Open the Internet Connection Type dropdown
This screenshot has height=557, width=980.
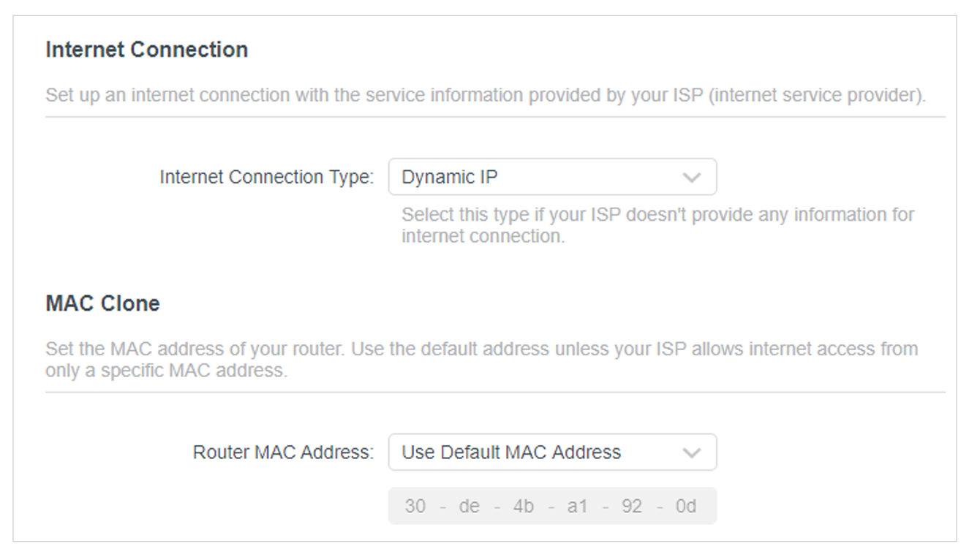coord(551,178)
